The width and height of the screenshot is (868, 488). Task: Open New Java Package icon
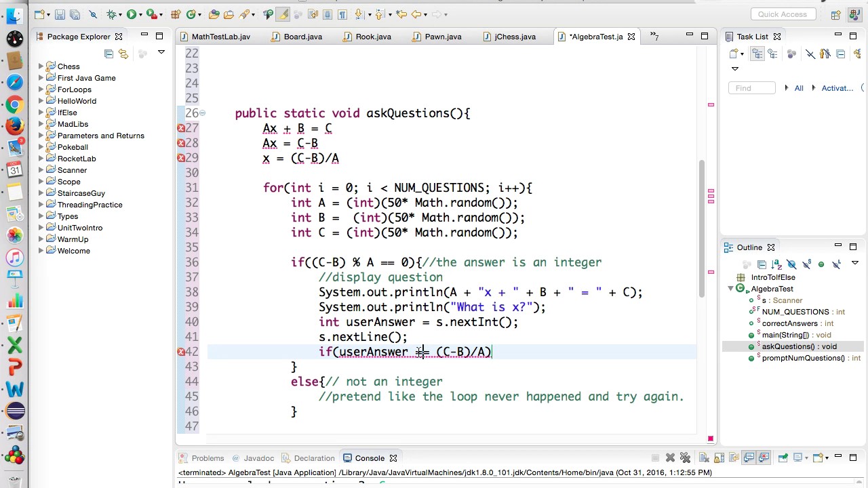(x=176, y=14)
